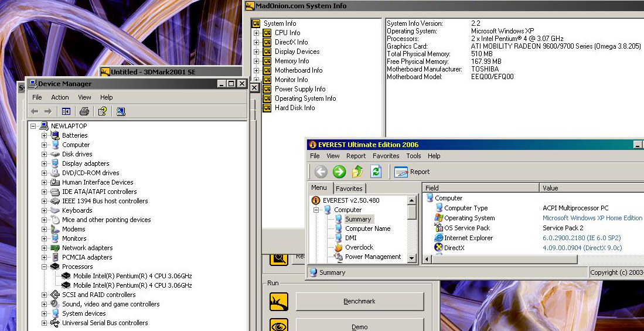
Task: Switch to the EVEREST Favorites tab
Action: pos(349,189)
